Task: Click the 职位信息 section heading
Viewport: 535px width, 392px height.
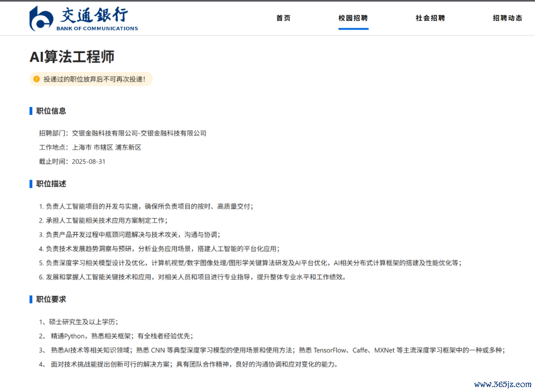Action: (x=51, y=111)
